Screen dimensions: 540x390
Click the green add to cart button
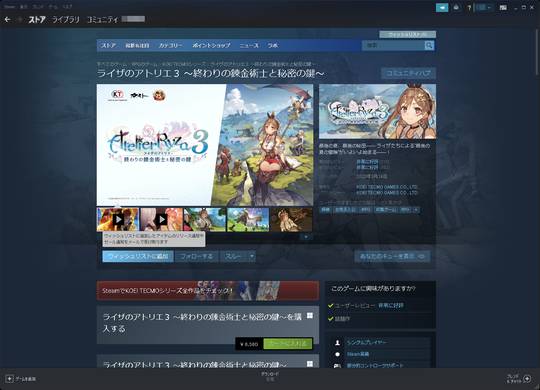pyautogui.click(x=288, y=344)
